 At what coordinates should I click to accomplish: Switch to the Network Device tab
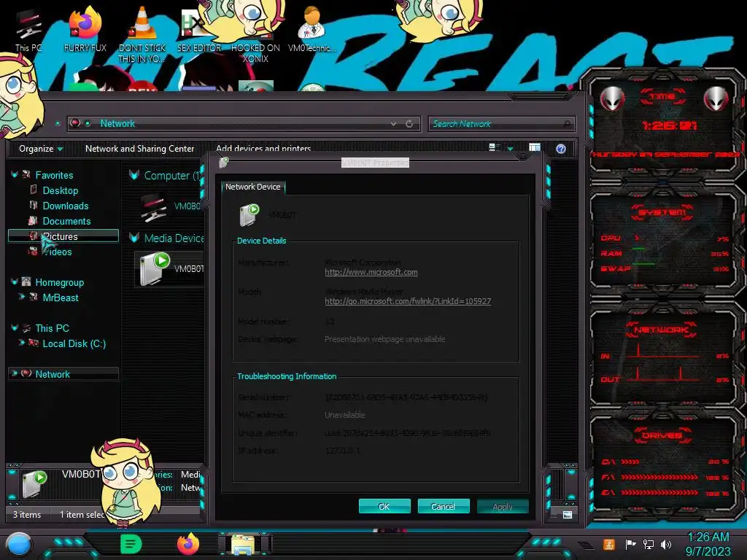[253, 187]
